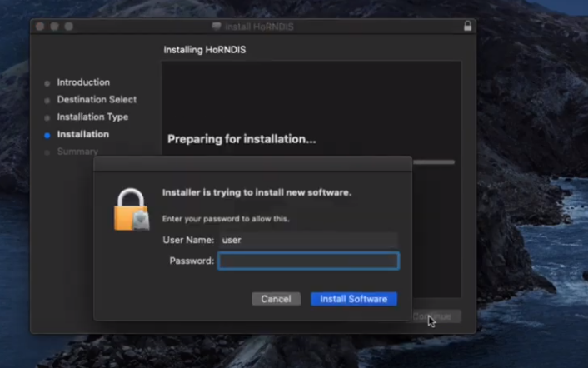Click the Installer is trying to install message
This screenshot has height=368, width=588.
click(257, 192)
